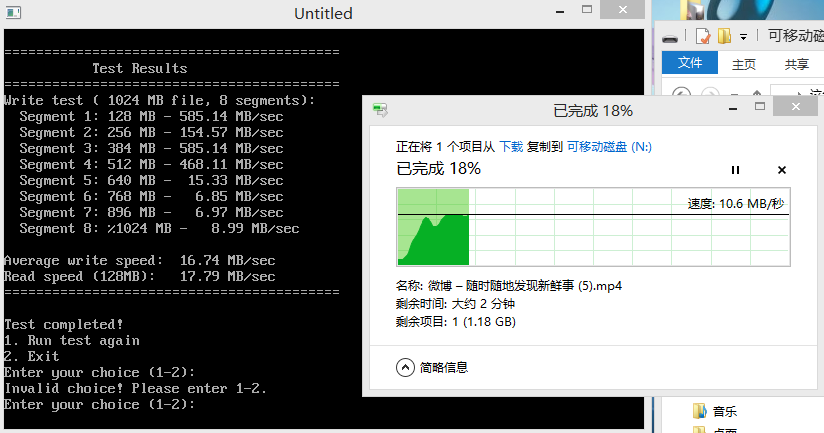Switch to the 共享 ribbon tab

[x=796, y=64]
